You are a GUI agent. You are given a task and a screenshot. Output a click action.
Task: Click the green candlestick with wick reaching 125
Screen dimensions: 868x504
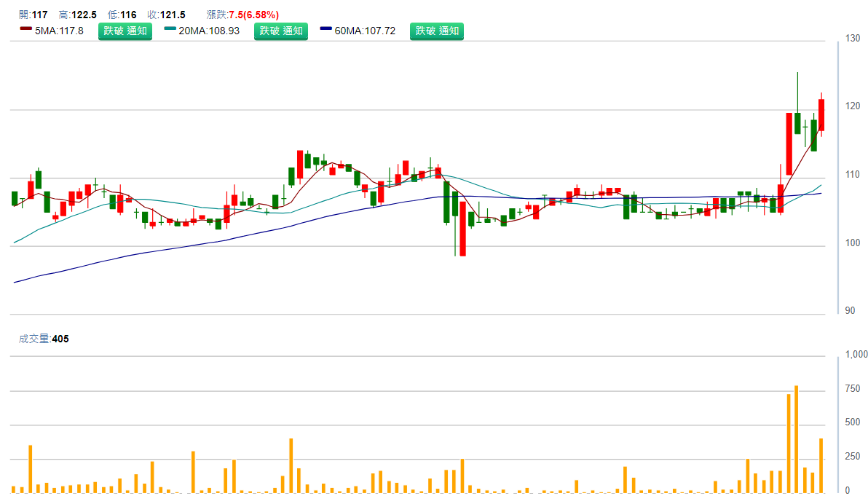797,122
